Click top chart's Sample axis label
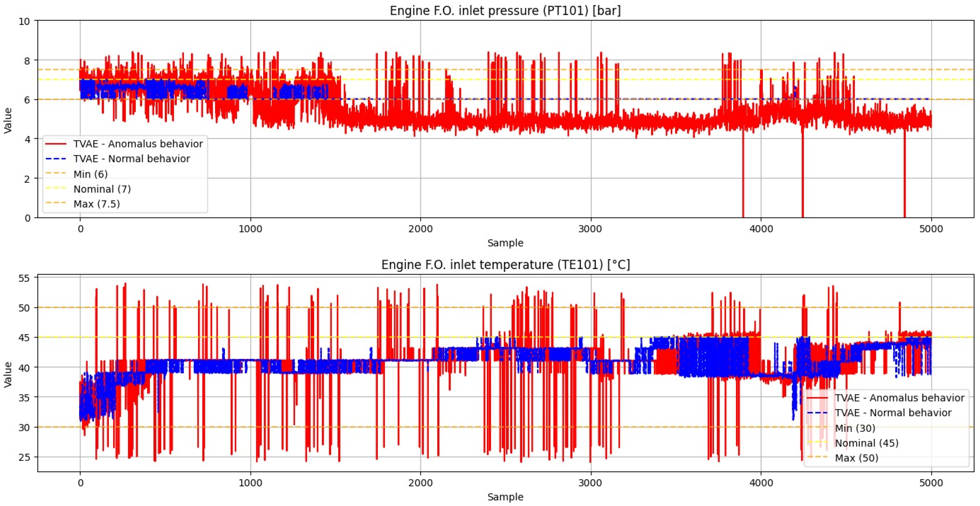The image size is (980, 506). 505,243
